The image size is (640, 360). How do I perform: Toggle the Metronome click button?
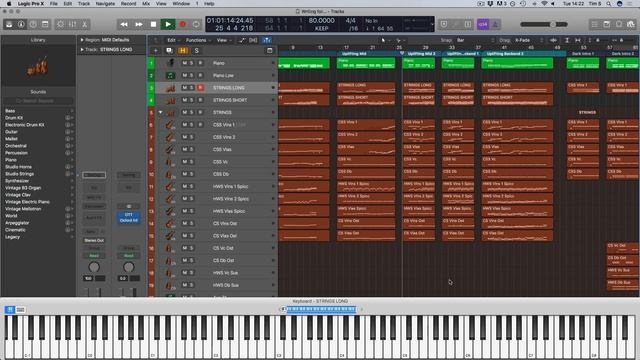click(495, 24)
